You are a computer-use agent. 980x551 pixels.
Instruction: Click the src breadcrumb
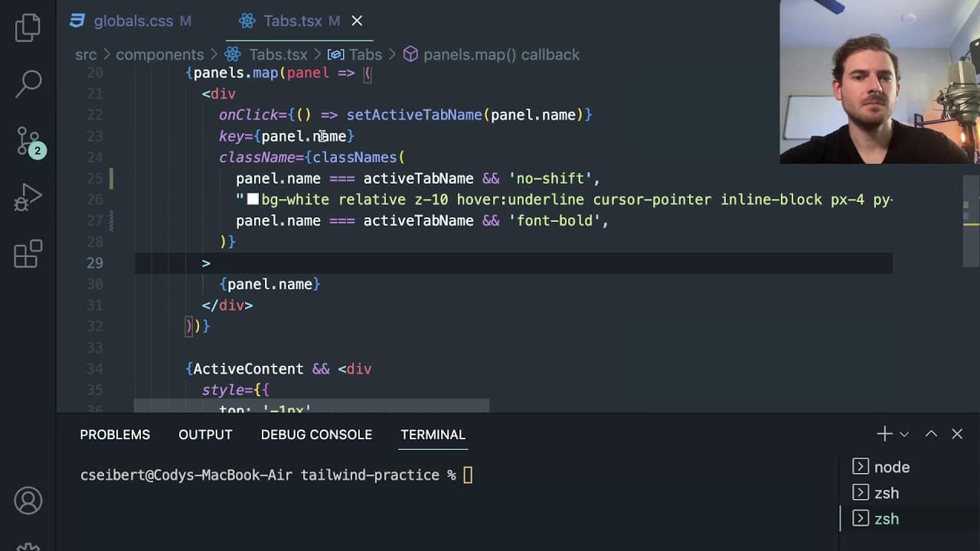86,54
